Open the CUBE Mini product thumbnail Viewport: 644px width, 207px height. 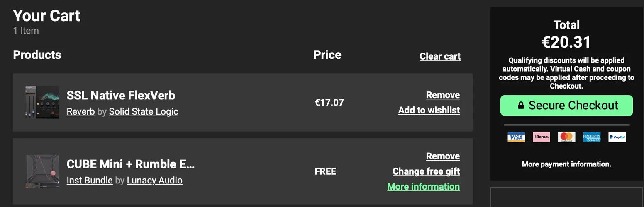(42, 171)
